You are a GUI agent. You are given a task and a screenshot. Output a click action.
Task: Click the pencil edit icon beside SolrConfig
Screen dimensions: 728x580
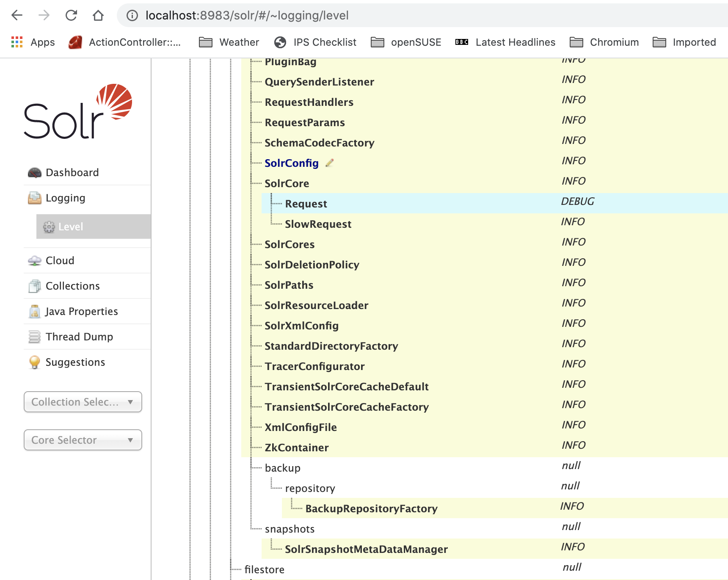point(330,163)
